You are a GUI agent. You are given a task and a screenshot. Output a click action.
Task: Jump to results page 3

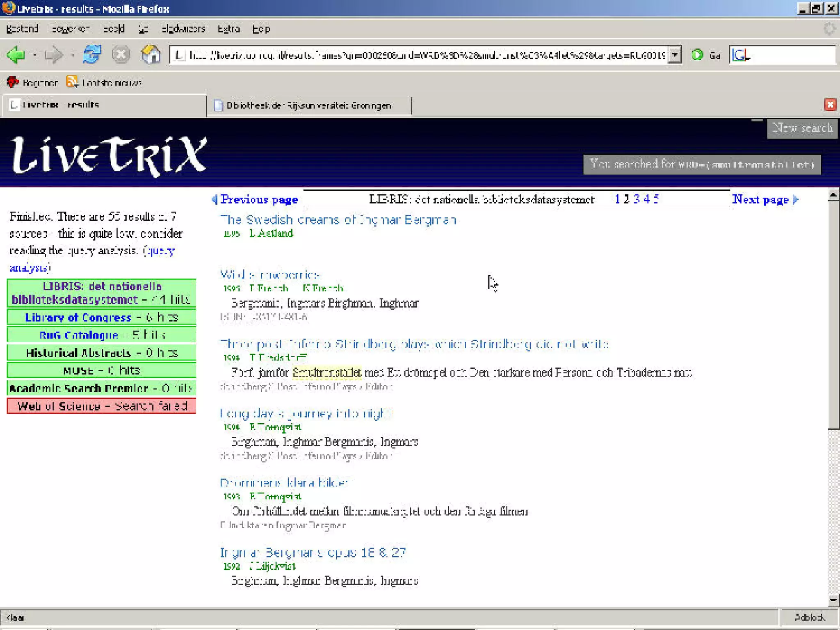636,199
